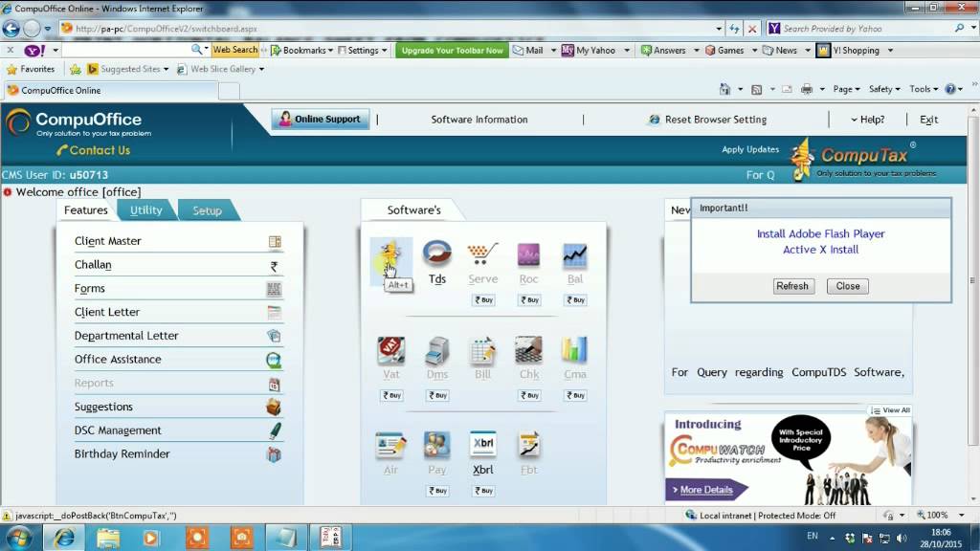Open the IE Safety dropdown menu
980x551 pixels.
click(x=884, y=89)
